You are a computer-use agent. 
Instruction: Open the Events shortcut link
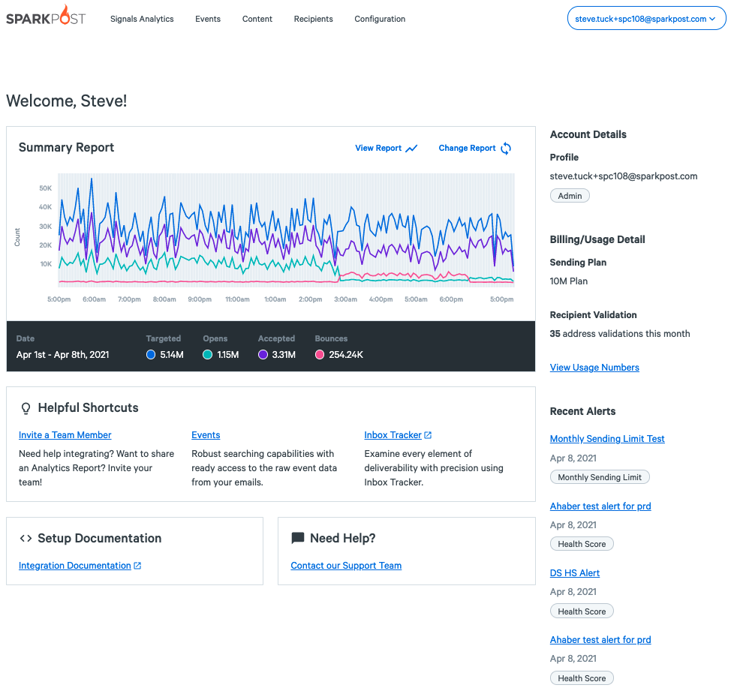[206, 434]
